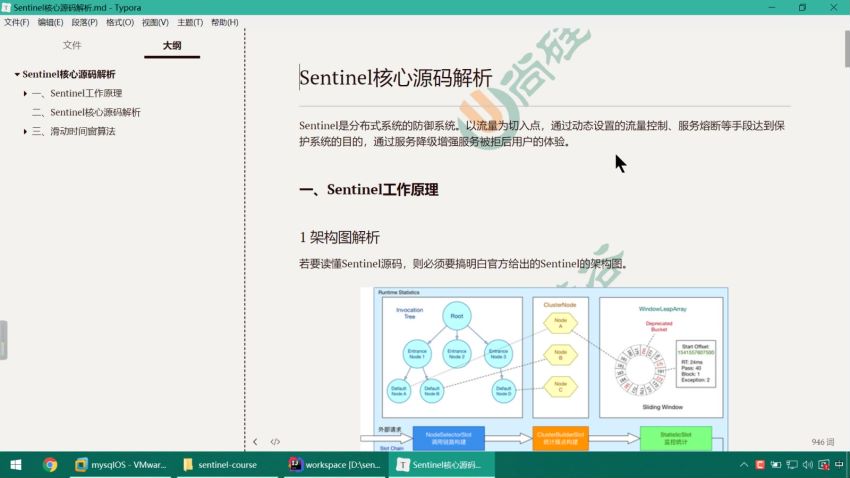Open the 帮助(H) menu
The width and height of the screenshot is (850, 478).
[224, 22]
